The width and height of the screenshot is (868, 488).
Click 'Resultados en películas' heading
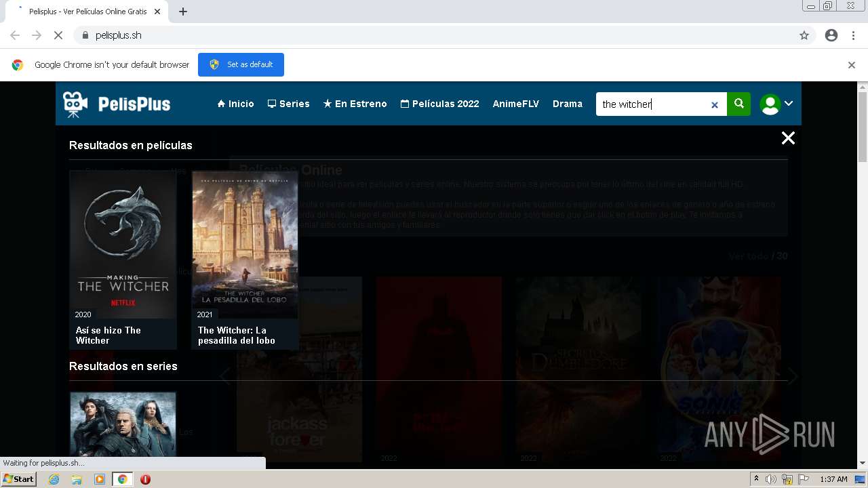tap(131, 145)
